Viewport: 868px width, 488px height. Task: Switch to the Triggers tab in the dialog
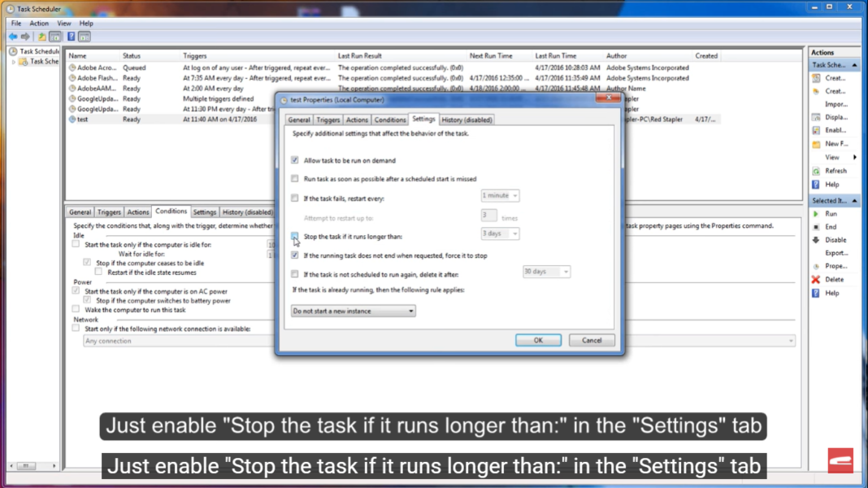(328, 119)
